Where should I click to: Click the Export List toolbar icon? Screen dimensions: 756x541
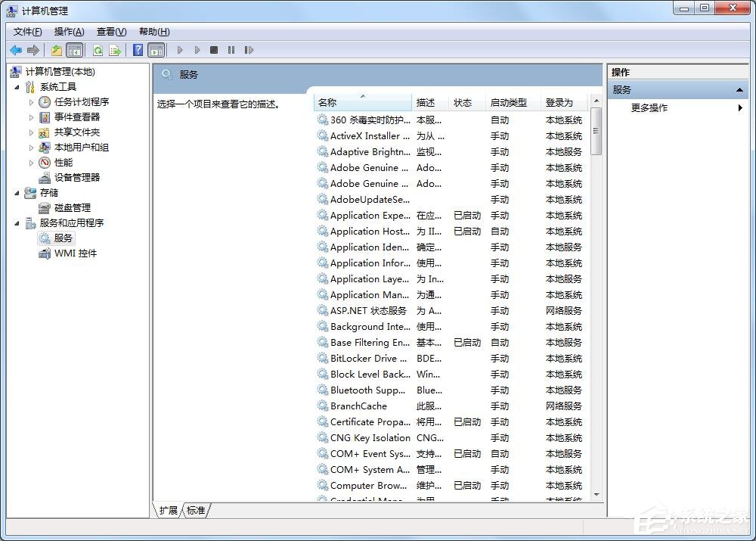115,50
